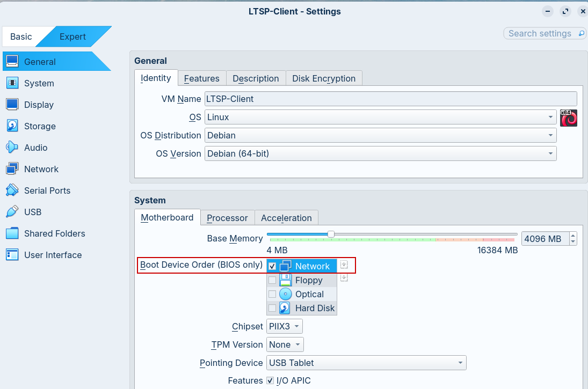Open the Features tab in General
This screenshot has width=588, height=389.
(x=202, y=78)
